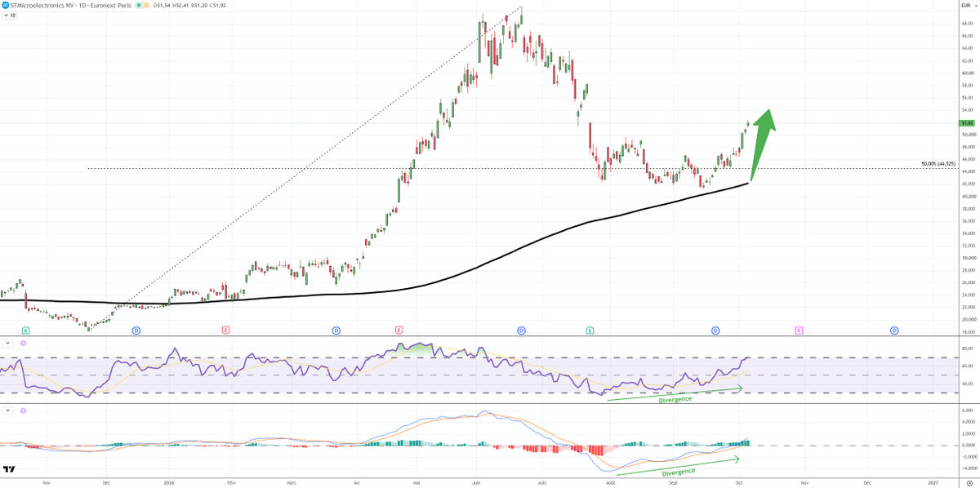Viewport: 980px width, 488px height.
Task: Click the Oct label on time axis
Action: pos(738,482)
